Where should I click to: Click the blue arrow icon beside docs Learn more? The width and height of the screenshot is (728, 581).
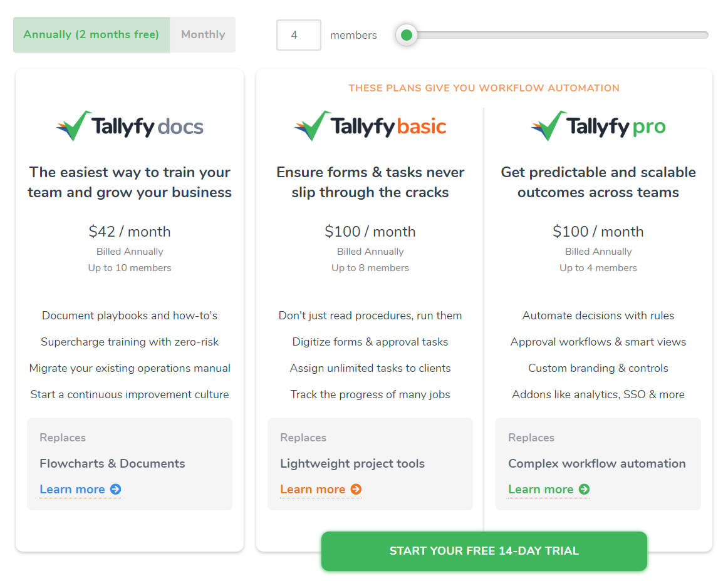click(117, 490)
